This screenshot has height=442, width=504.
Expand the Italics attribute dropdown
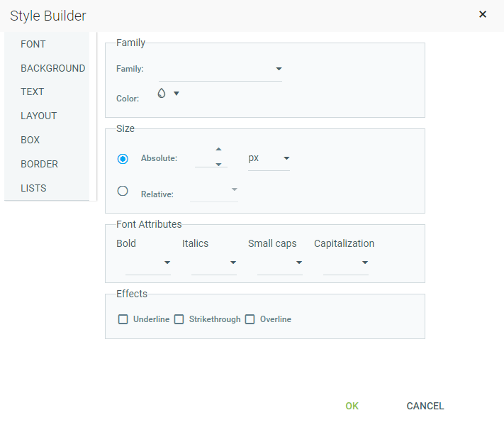point(214,263)
